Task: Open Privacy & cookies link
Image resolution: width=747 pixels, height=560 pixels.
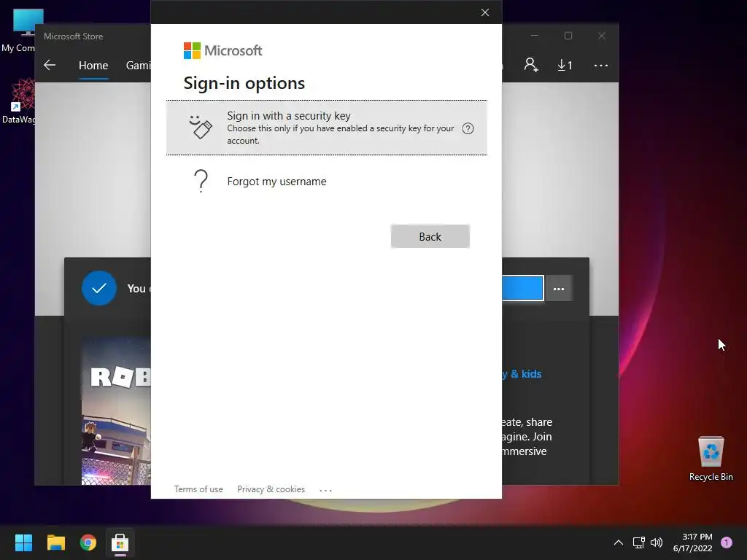Action: [271, 489]
